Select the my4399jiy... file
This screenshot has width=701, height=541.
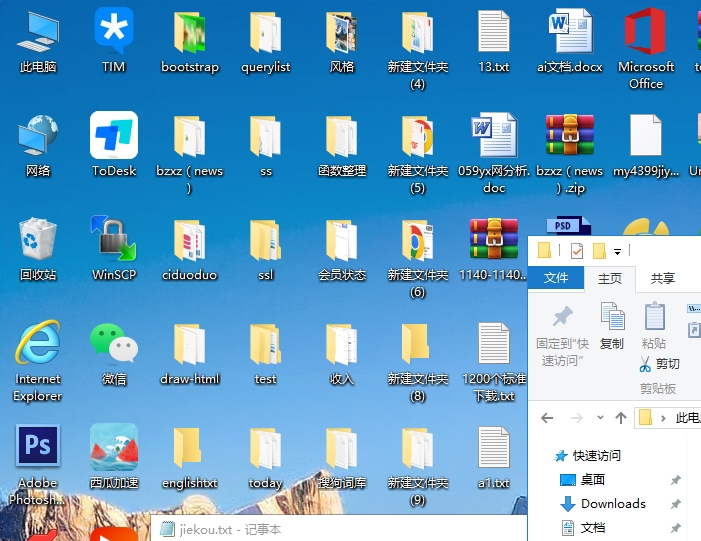pos(646,146)
